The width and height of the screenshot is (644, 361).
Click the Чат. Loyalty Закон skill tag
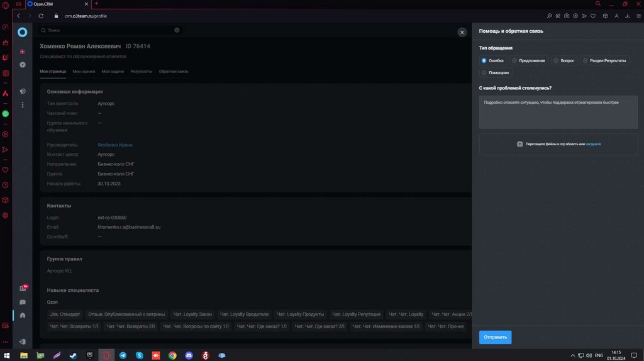(192, 314)
